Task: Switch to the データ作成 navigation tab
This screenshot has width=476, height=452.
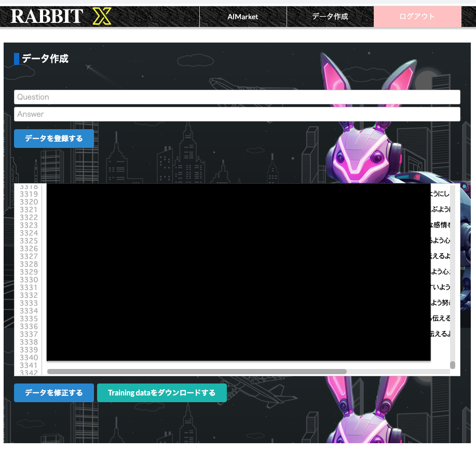Action: click(x=330, y=17)
